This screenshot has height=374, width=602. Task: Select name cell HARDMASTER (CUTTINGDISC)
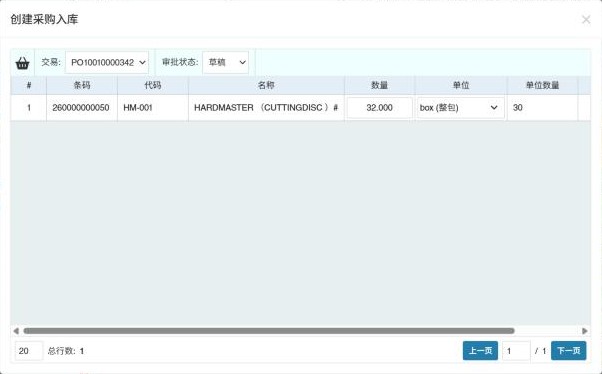pos(266,108)
